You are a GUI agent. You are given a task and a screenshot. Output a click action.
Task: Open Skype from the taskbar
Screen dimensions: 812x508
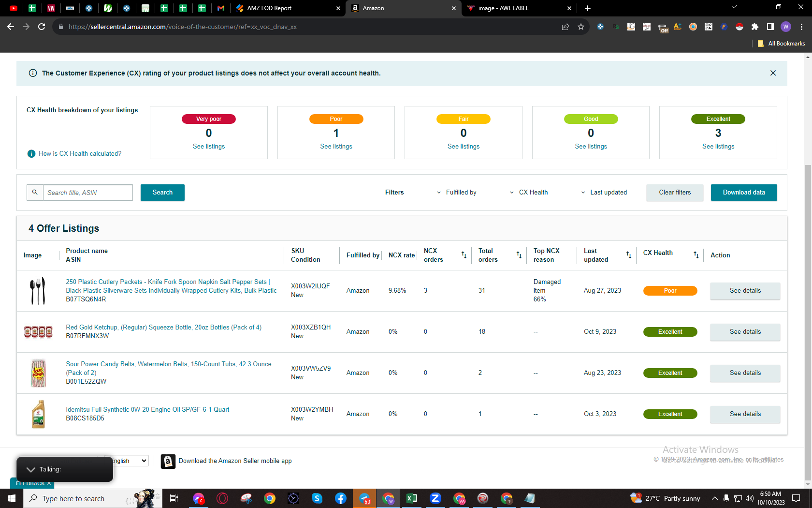coord(317,498)
